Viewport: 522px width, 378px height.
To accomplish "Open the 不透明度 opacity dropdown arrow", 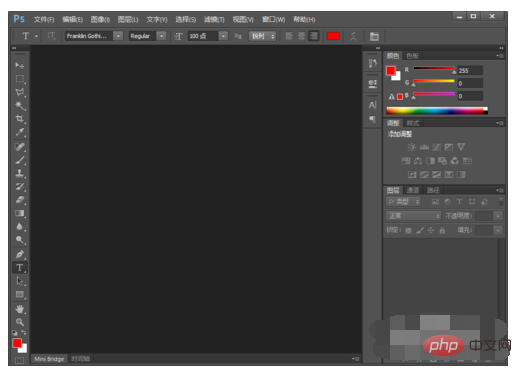I will coord(498,216).
